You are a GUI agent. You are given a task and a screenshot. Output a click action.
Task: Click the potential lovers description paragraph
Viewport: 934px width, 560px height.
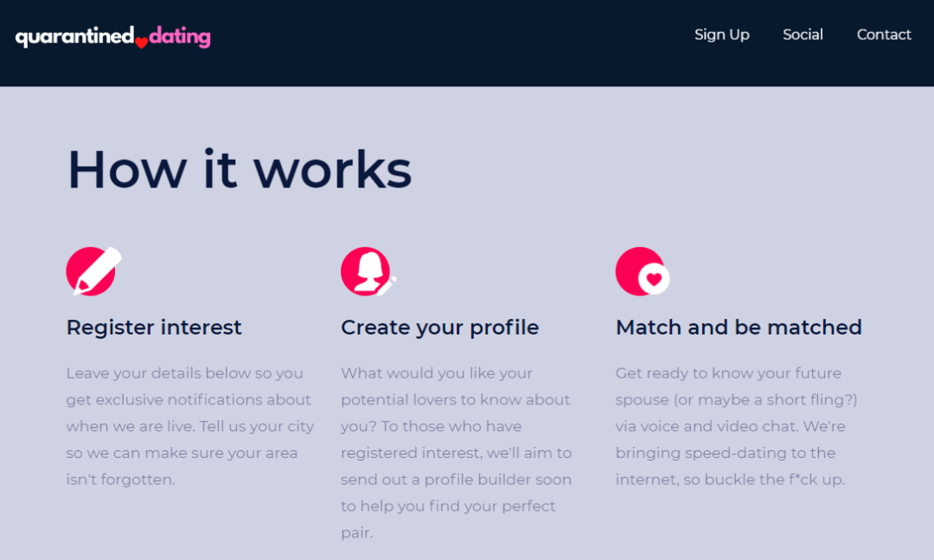click(x=456, y=453)
